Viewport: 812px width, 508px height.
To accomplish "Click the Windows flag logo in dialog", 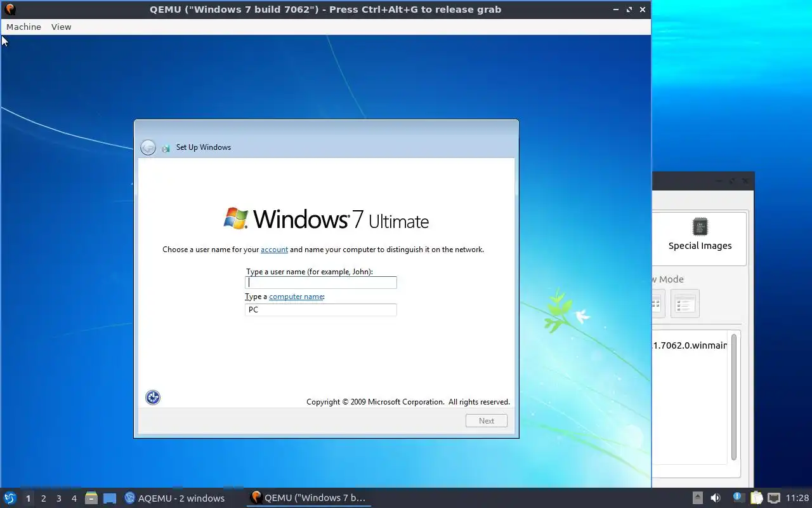I will click(x=236, y=218).
